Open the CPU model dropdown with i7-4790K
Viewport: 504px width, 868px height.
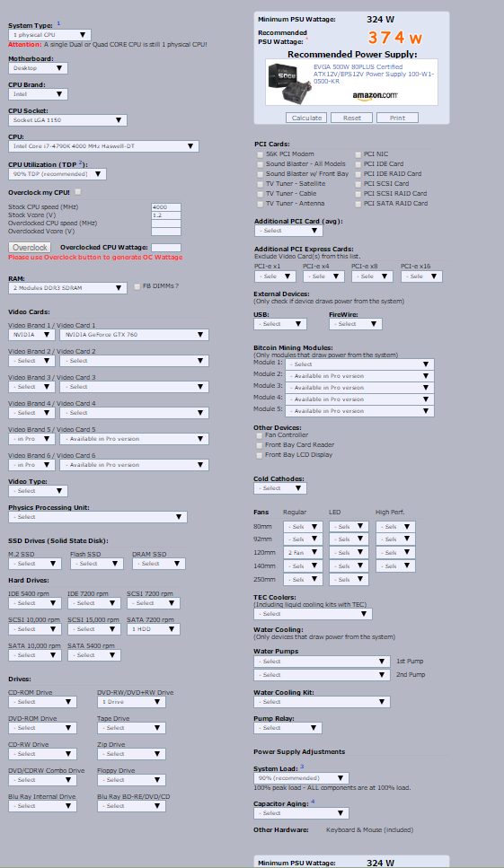(x=103, y=146)
